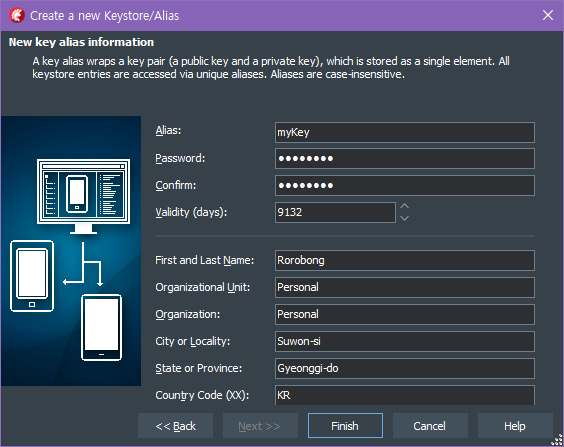Click the Confirm password field
The height and width of the screenshot is (447, 564).
point(405,186)
